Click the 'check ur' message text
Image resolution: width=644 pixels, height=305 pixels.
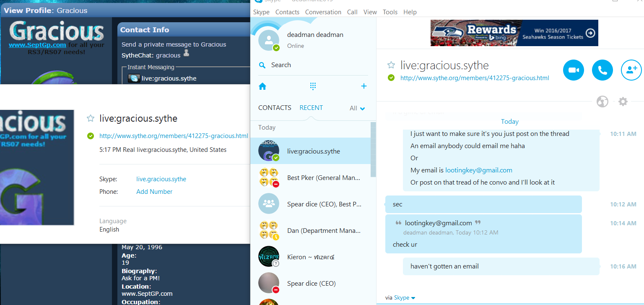405,245
